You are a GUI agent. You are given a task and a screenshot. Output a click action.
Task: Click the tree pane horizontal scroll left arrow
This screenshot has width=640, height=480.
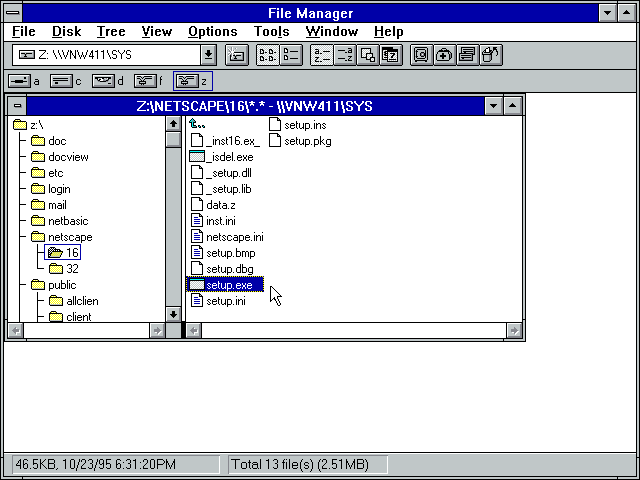(16, 330)
